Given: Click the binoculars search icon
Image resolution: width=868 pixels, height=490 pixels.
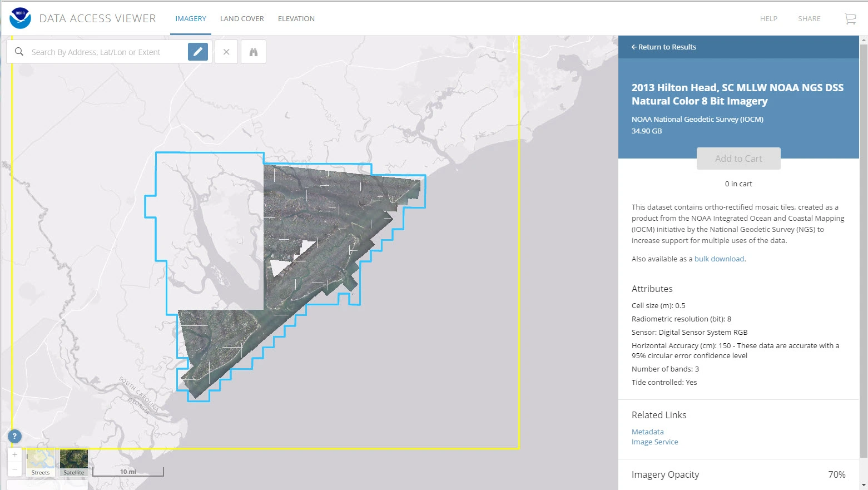Looking at the screenshot, I should tap(254, 52).
